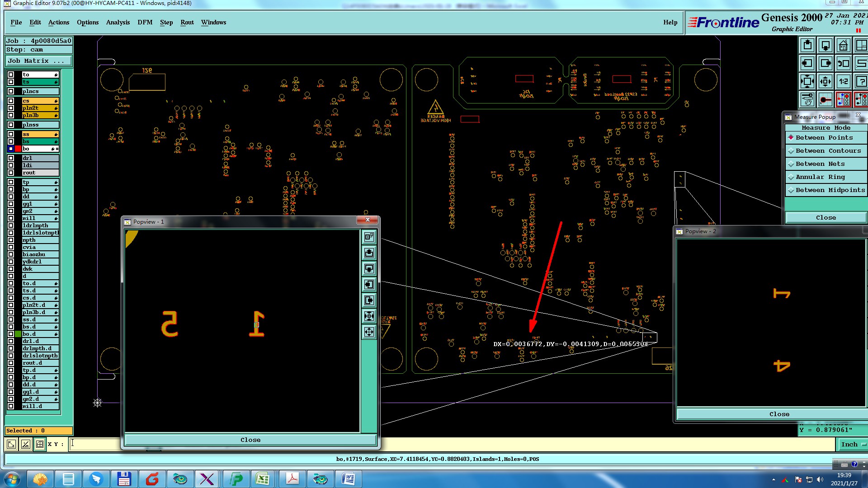Click the zoom in arrows icon

[807, 82]
